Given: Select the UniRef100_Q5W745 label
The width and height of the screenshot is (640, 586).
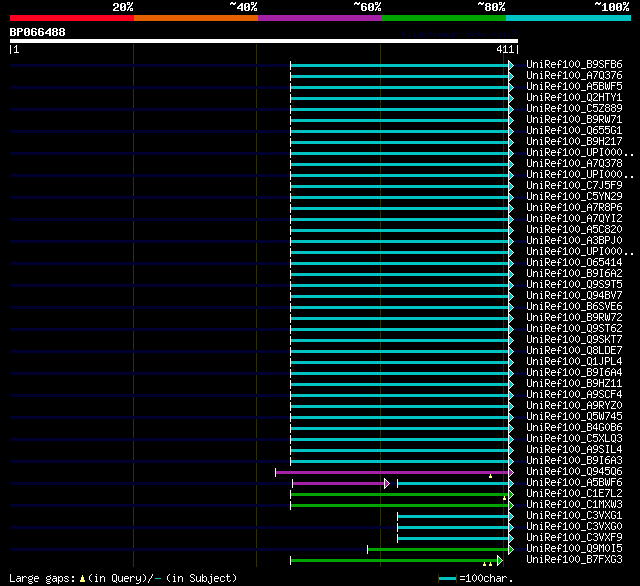Looking at the screenshot, I should [x=574, y=417].
